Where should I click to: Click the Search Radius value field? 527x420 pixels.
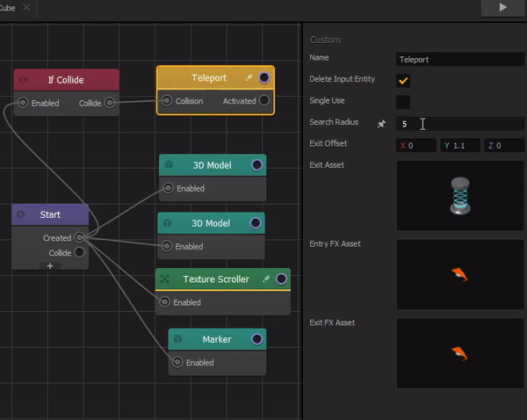(x=460, y=124)
